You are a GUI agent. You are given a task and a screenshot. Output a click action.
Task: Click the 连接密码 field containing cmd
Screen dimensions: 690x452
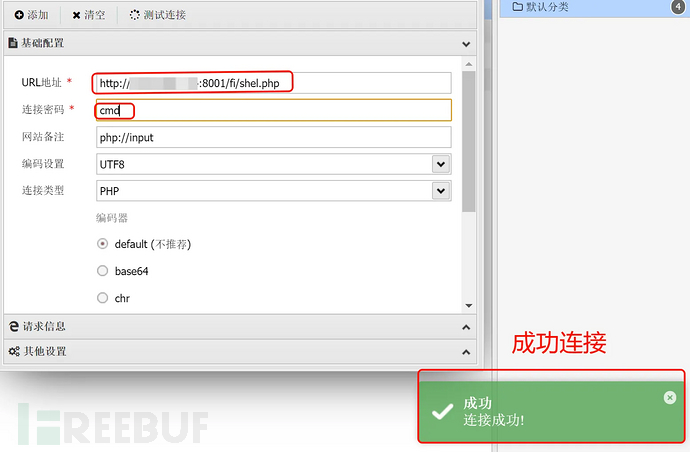274,110
